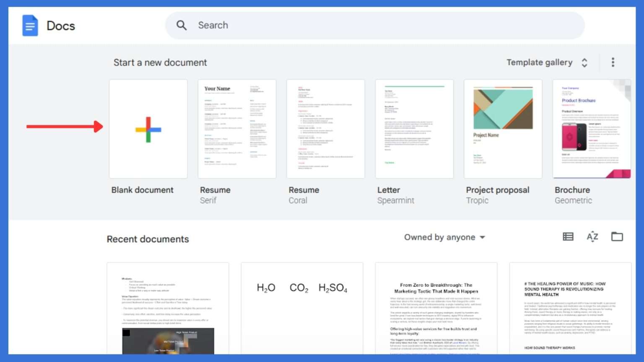Screen dimensions: 644x362
Task: Open the three-dot more options menu
Action: pyautogui.click(x=613, y=62)
